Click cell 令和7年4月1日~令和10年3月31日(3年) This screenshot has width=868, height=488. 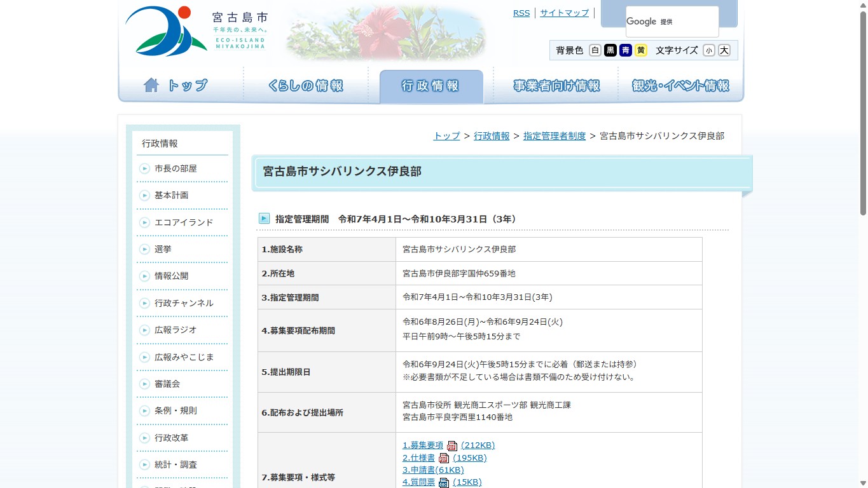tap(549, 297)
